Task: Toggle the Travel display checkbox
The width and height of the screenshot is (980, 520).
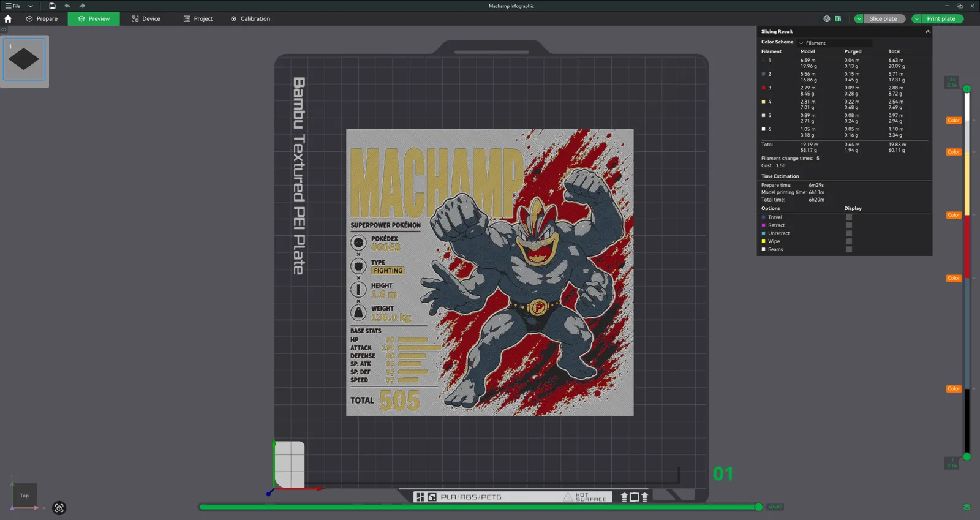Action: coord(849,217)
